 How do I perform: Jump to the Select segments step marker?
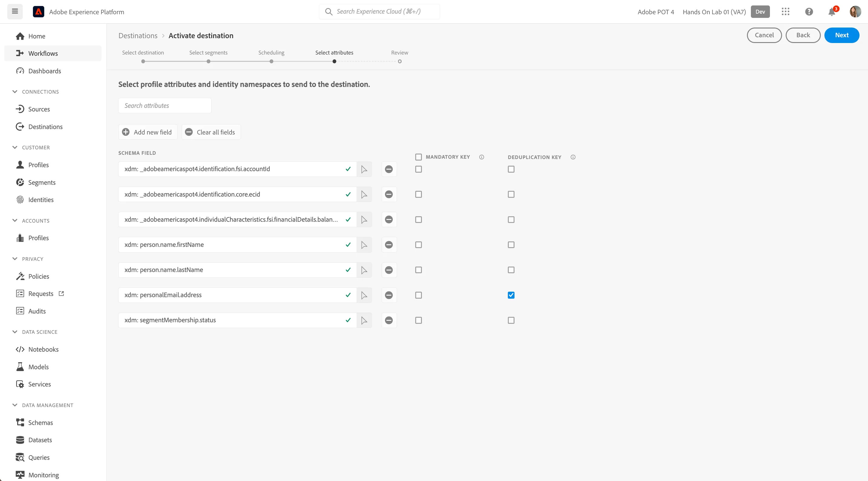[x=208, y=61]
